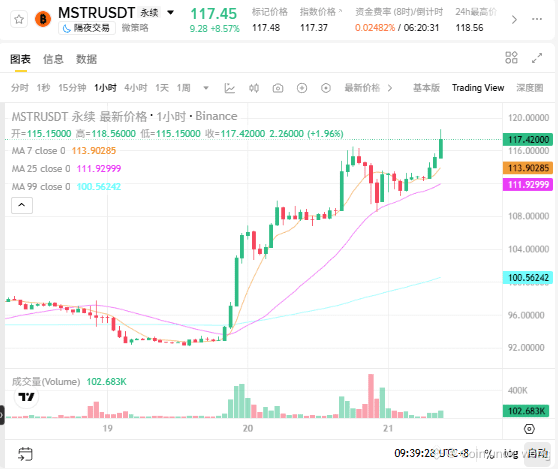Select the 1天 interval
Screen dimensions: 558x469
[162, 88]
